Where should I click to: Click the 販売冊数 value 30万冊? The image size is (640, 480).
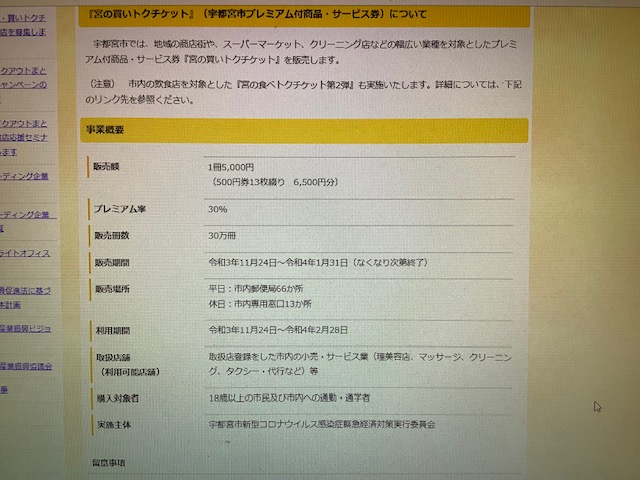pyautogui.click(x=222, y=235)
